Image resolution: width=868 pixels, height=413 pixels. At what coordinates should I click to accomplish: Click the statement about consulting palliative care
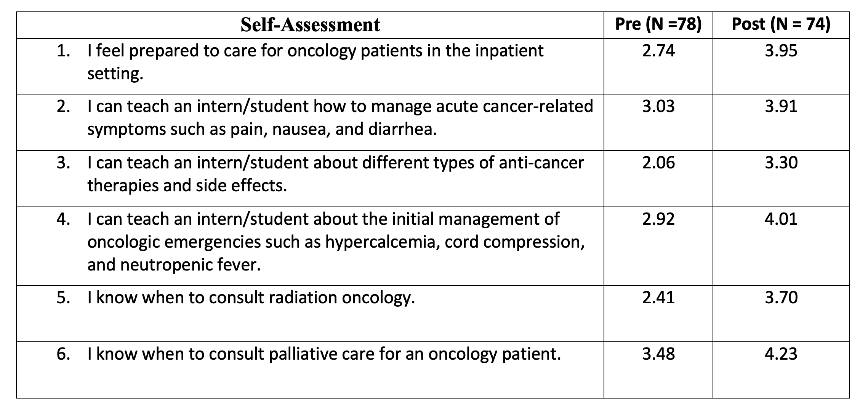tap(324, 354)
